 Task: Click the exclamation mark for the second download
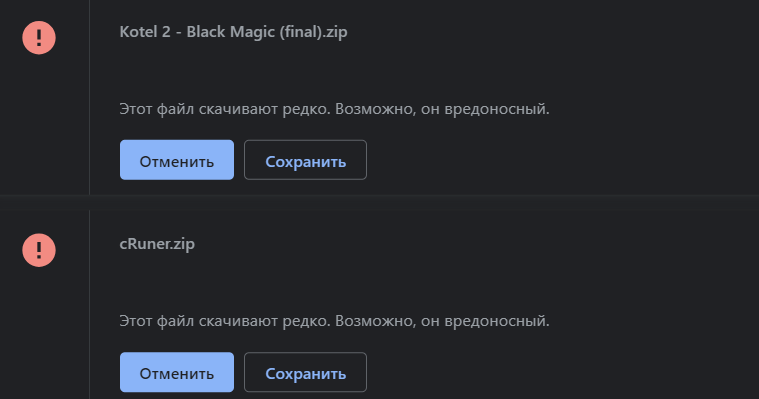point(39,250)
